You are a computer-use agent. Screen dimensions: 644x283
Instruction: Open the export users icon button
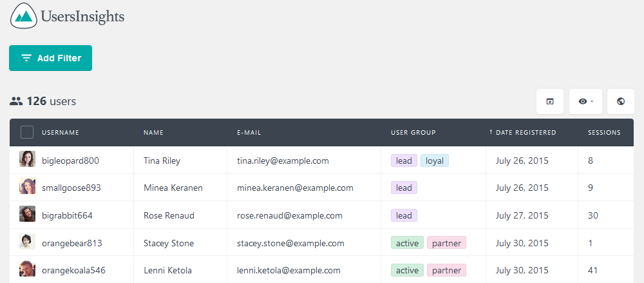click(550, 102)
